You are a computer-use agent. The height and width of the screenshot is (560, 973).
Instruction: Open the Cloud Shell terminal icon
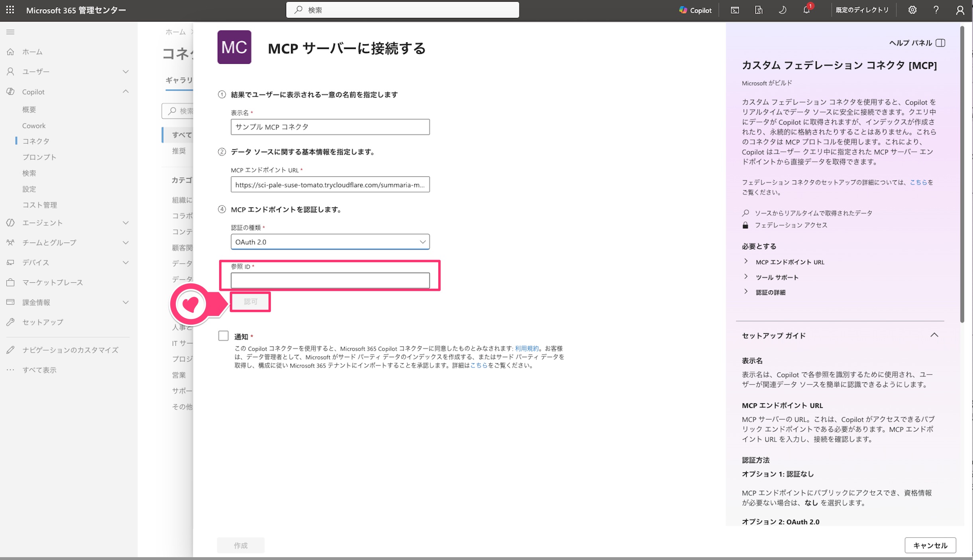coord(735,10)
